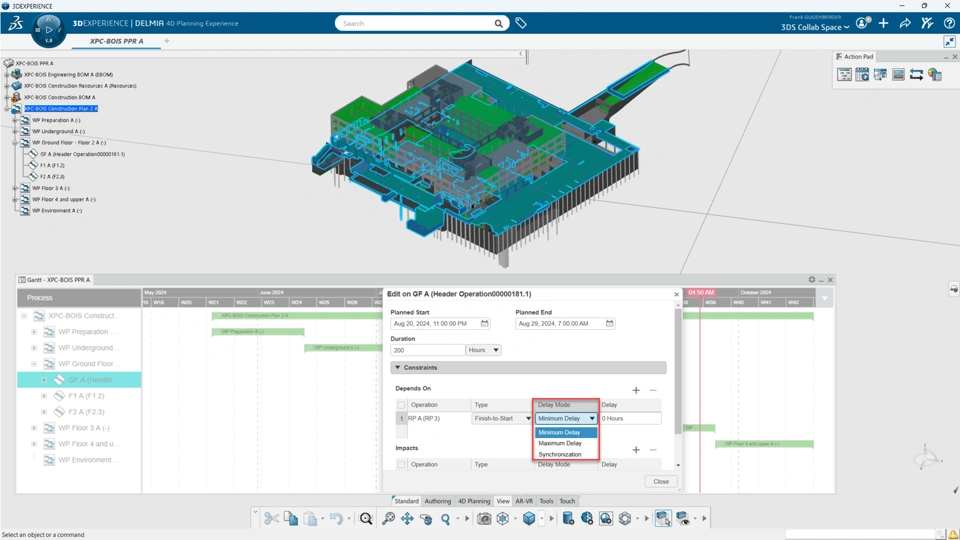Open the duration Hours unit dropdown
Image resolution: width=960 pixels, height=540 pixels.
[483, 350]
